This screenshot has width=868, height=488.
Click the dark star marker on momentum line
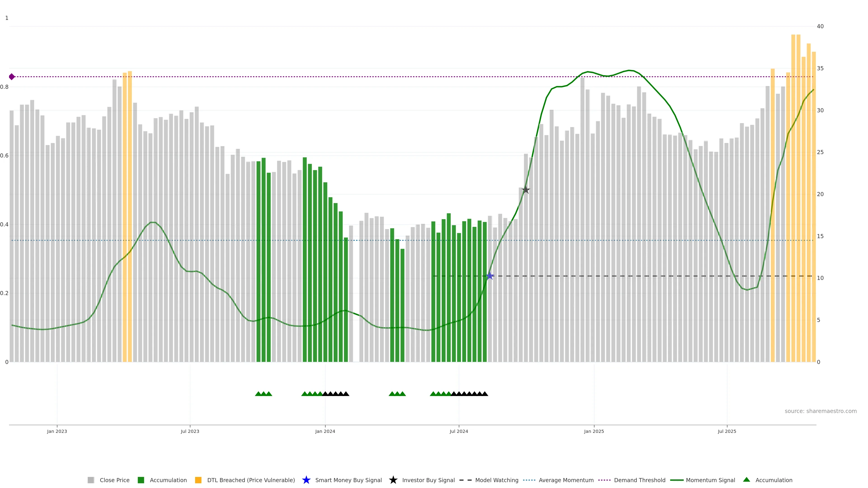(x=526, y=190)
